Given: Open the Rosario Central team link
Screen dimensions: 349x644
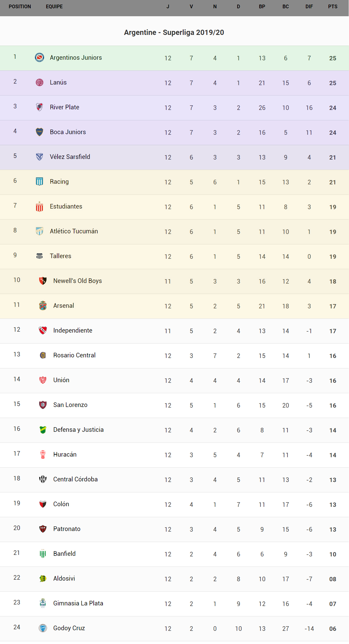Looking at the screenshot, I should [74, 355].
